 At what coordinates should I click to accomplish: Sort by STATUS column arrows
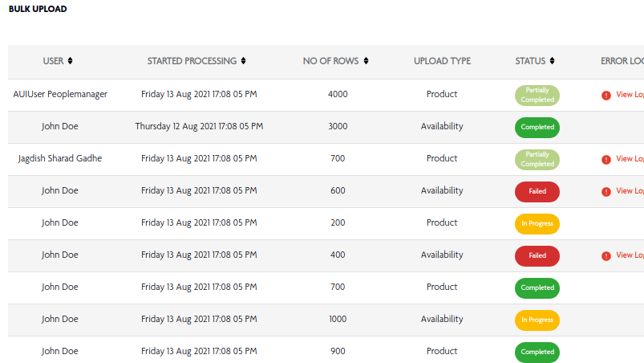[552, 61]
